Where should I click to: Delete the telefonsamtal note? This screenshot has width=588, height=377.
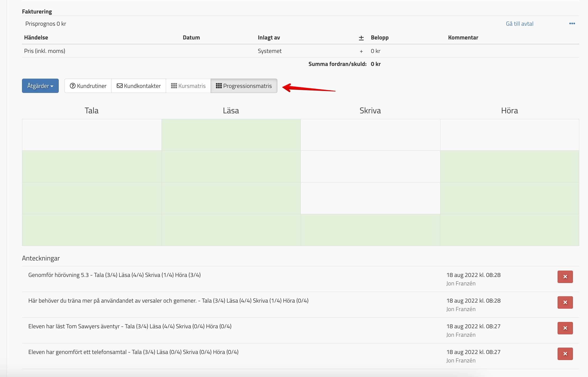click(x=565, y=354)
